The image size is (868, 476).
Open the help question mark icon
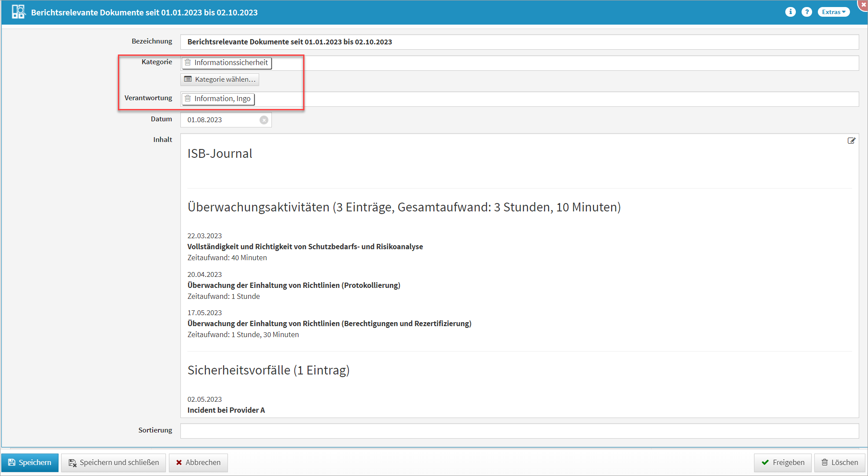[806, 12]
